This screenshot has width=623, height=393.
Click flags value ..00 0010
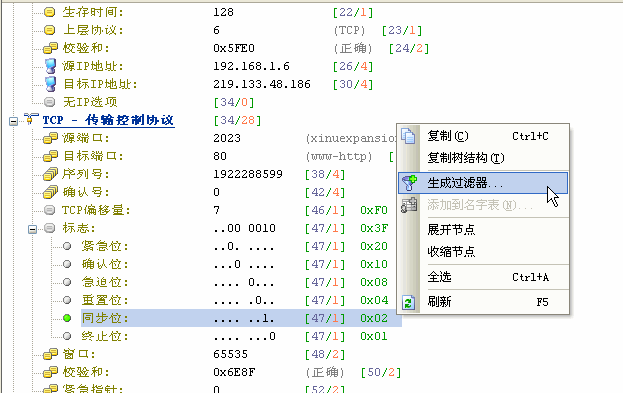(244, 228)
